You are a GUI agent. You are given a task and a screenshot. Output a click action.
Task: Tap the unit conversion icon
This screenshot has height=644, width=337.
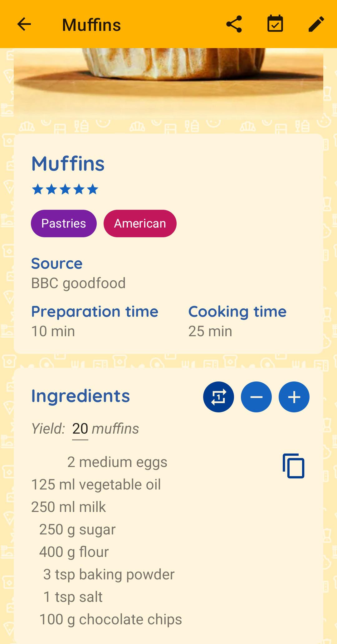pos(218,397)
